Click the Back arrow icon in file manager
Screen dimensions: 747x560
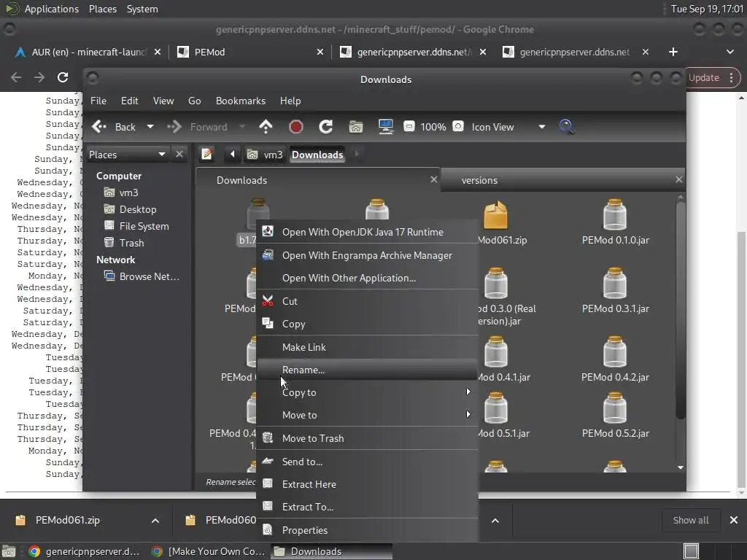click(99, 127)
